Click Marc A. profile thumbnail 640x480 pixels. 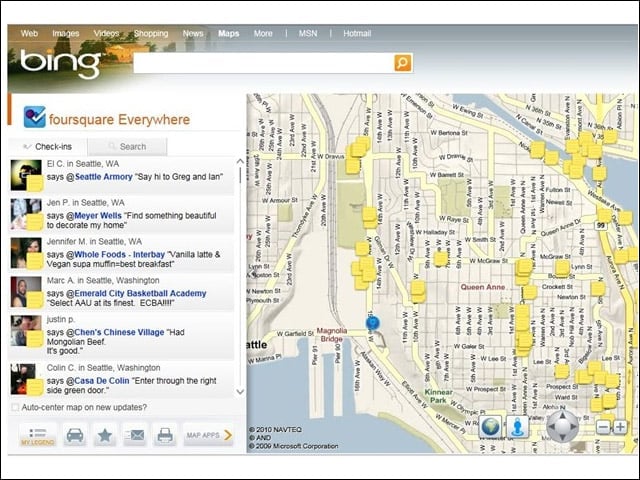pyautogui.click(x=26, y=292)
